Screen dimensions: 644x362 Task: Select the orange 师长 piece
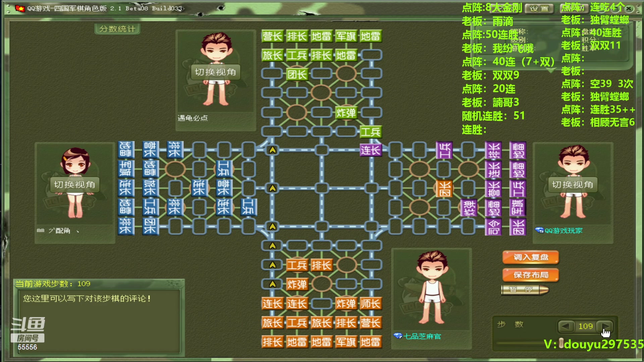pos(370,304)
